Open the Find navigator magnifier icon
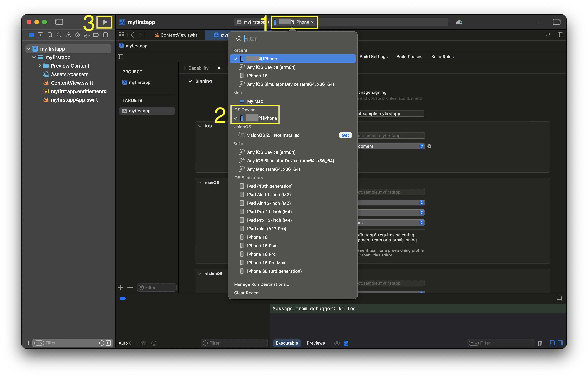The width and height of the screenshot is (588, 377). (x=59, y=35)
